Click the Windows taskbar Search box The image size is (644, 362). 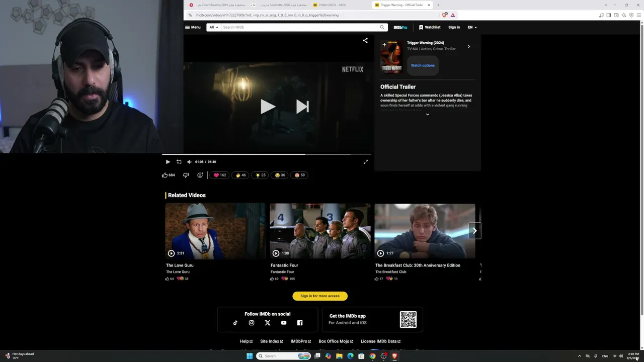[284, 356]
